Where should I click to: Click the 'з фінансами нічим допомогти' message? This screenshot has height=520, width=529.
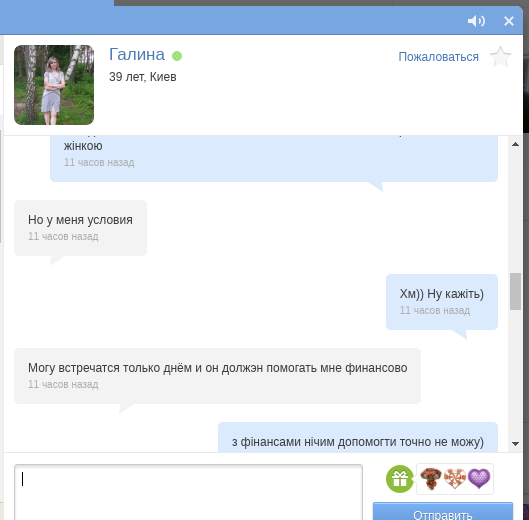358,442
